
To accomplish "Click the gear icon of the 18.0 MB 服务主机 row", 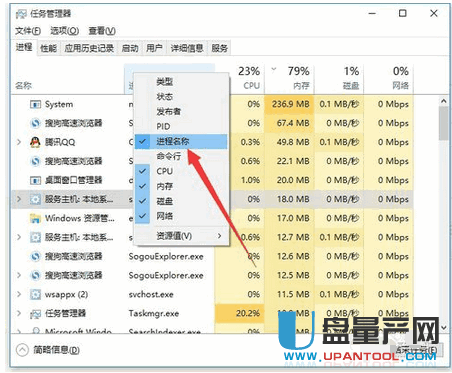I will tap(35, 199).
